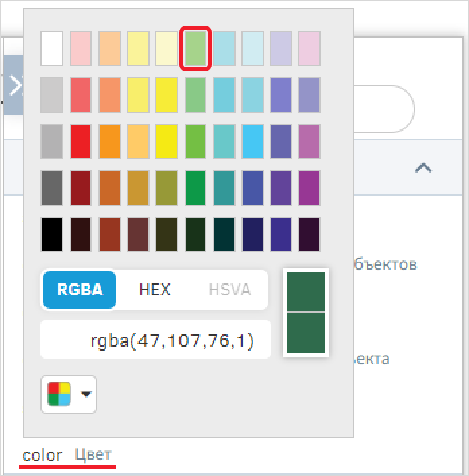Switch to HEX color mode
Viewport: 469px width, 476px height.
coord(154,290)
